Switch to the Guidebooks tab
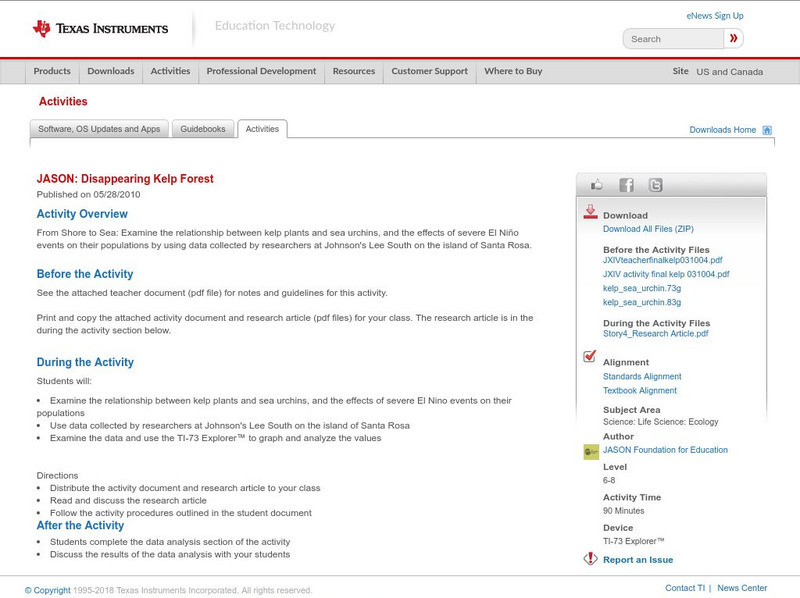Viewport: 800px width, 598px height. click(x=203, y=129)
